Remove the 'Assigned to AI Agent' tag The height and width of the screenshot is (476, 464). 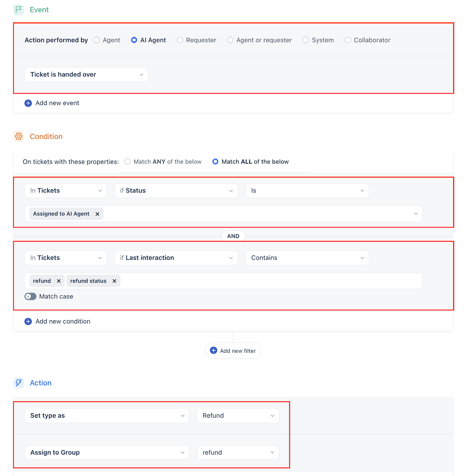(x=97, y=214)
